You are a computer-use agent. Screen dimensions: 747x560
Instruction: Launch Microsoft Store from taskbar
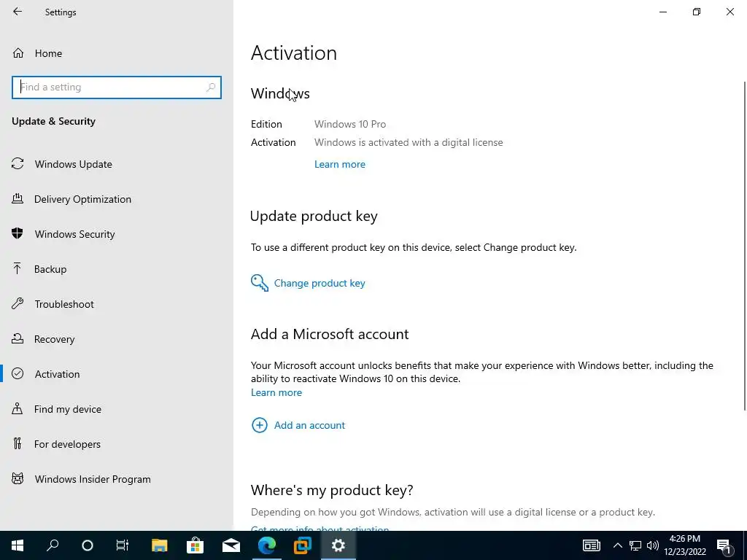click(196, 545)
